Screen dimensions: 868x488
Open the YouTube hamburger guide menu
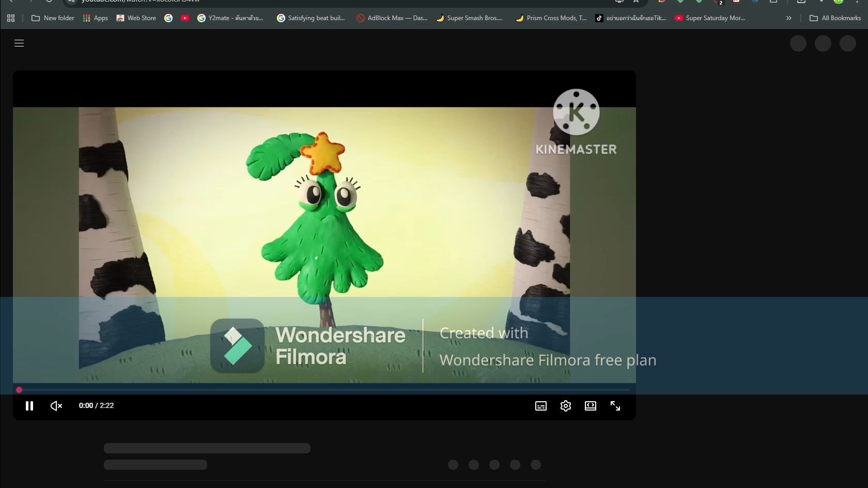[19, 43]
